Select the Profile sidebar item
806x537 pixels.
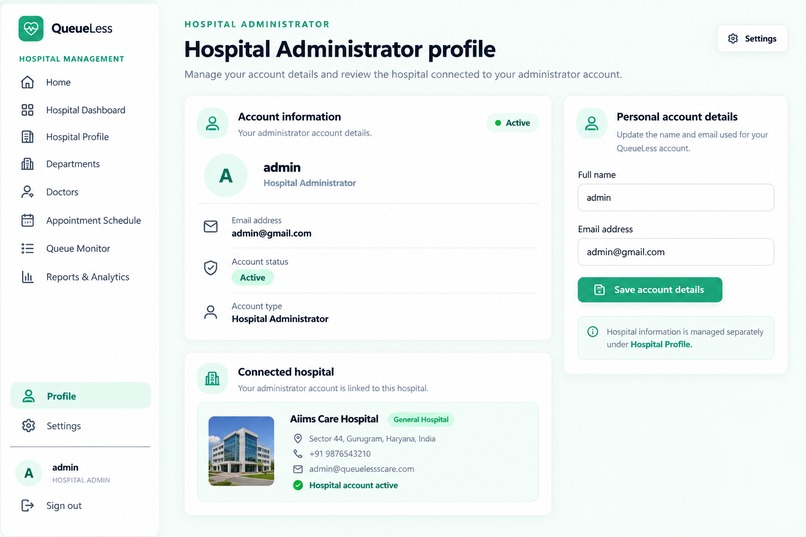pyautogui.click(x=81, y=396)
